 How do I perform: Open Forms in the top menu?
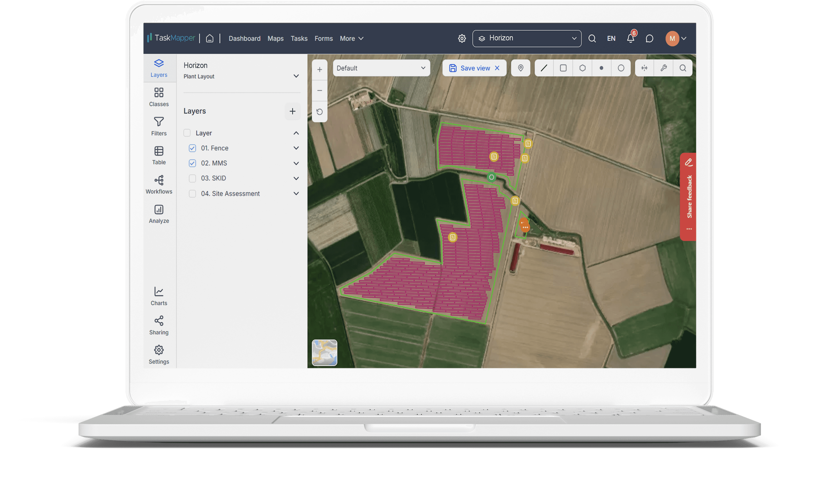pyautogui.click(x=323, y=38)
